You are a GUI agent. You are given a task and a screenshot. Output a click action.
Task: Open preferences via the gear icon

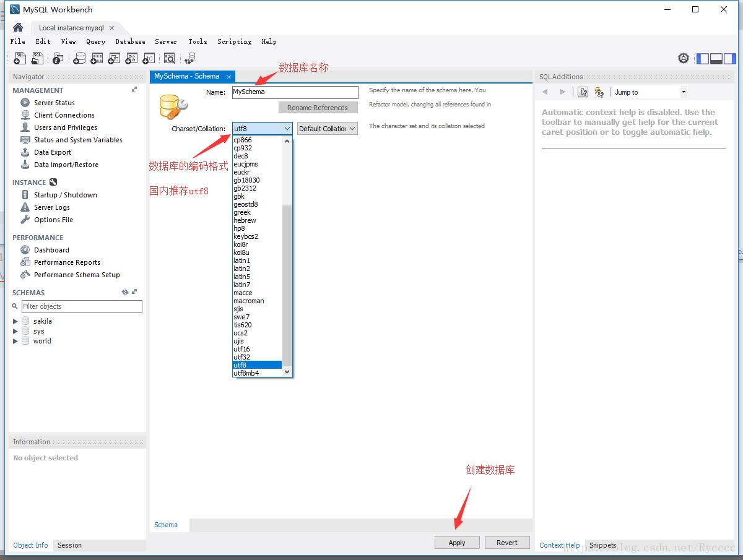click(x=684, y=58)
